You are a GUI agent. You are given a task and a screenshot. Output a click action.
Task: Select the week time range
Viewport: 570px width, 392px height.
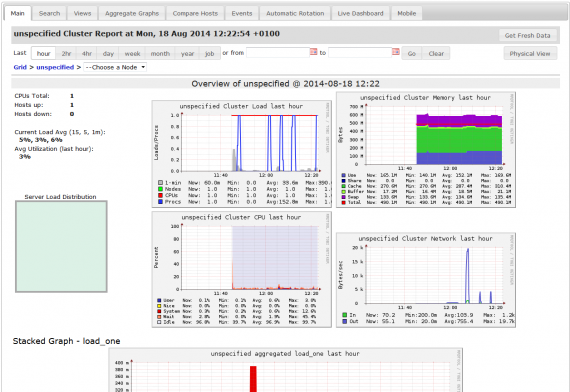point(132,53)
